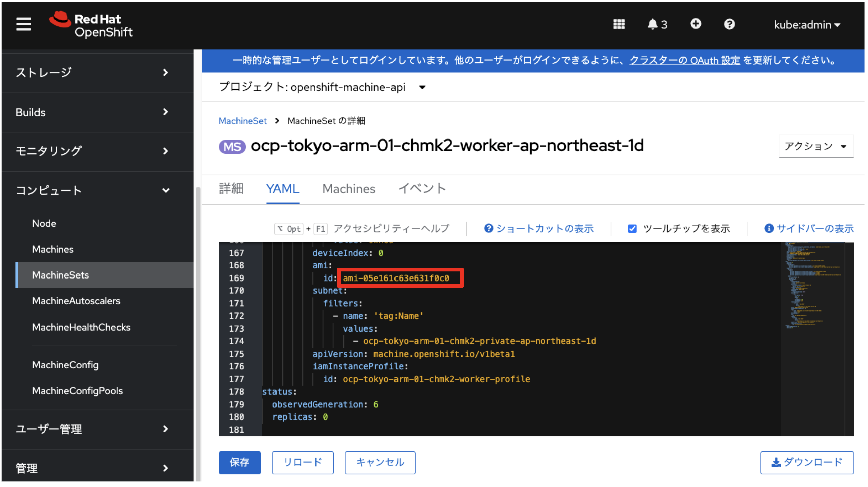The height and width of the screenshot is (487, 868).
Task: Click the ami-05e161c63e631f0c0 value in editor
Action: [396, 278]
